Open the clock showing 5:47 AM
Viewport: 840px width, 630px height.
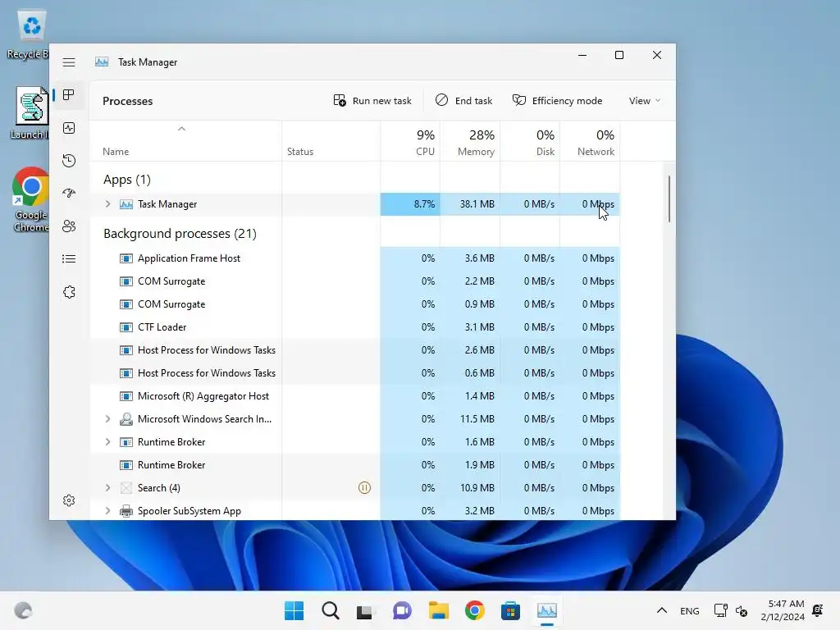tap(783, 610)
